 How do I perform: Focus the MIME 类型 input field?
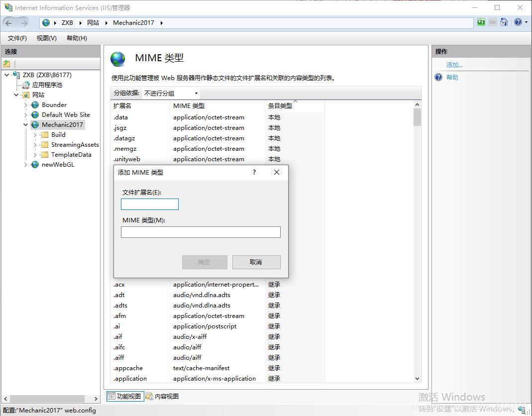pyautogui.click(x=201, y=232)
